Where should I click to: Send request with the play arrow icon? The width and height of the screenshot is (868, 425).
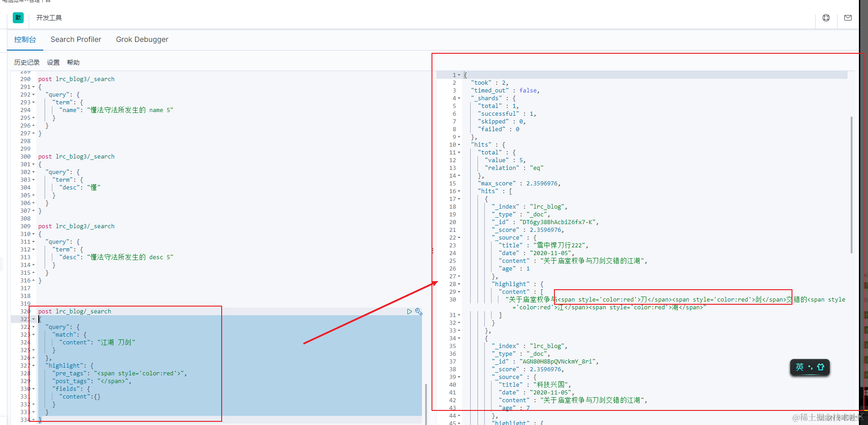[409, 312]
